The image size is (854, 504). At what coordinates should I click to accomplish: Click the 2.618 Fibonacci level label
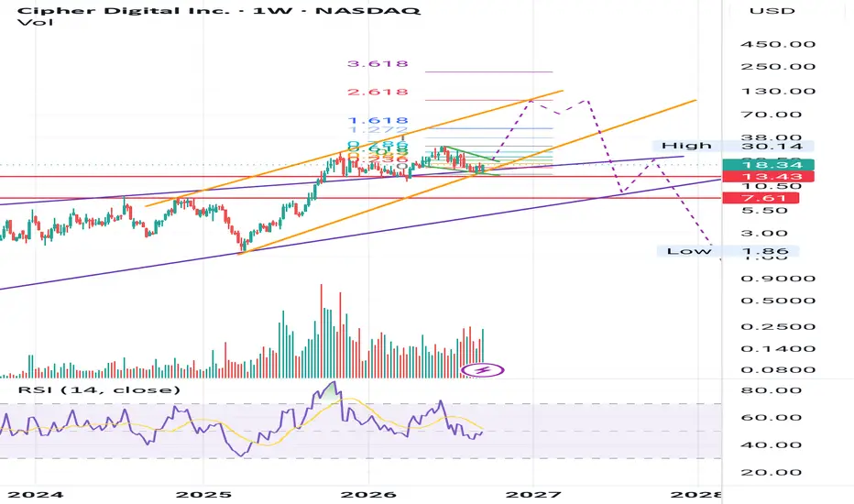[x=378, y=92]
